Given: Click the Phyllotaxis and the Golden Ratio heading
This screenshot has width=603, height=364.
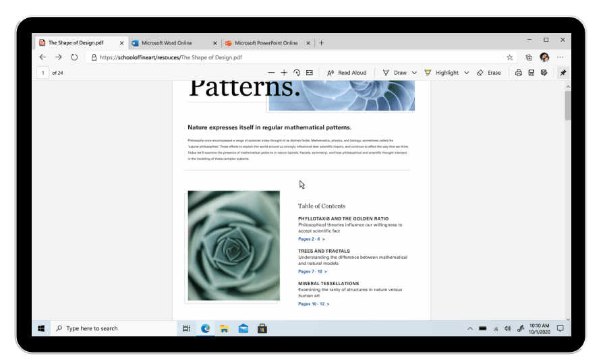Looking at the screenshot, I should (x=343, y=218).
